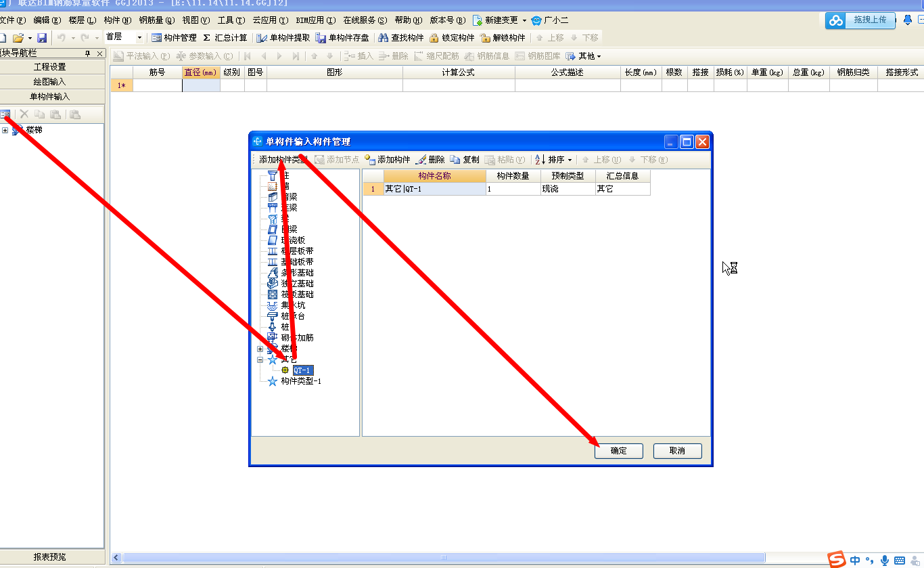Open the 在线服务 menu
The width and height of the screenshot is (924, 568).
tap(365, 21)
